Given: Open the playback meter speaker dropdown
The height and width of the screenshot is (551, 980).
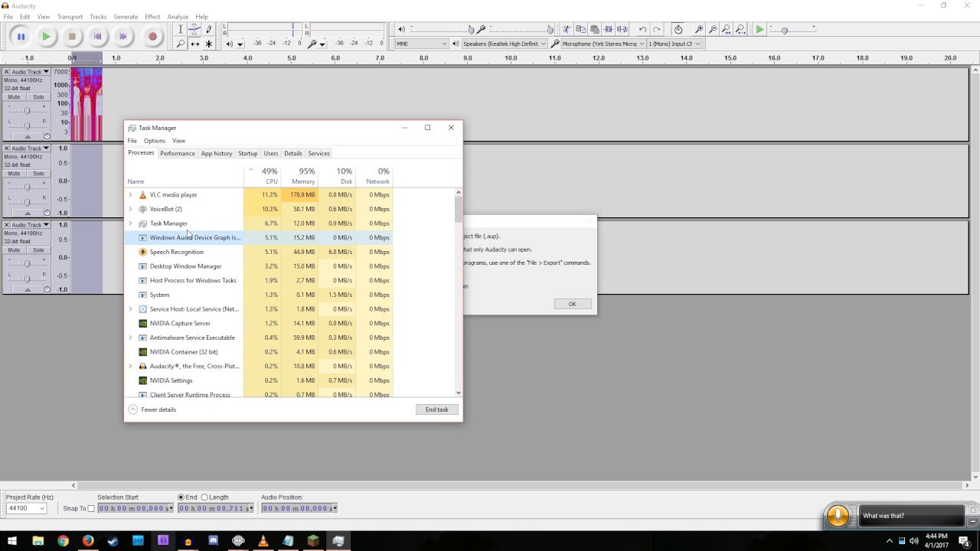Looking at the screenshot, I should click(240, 44).
